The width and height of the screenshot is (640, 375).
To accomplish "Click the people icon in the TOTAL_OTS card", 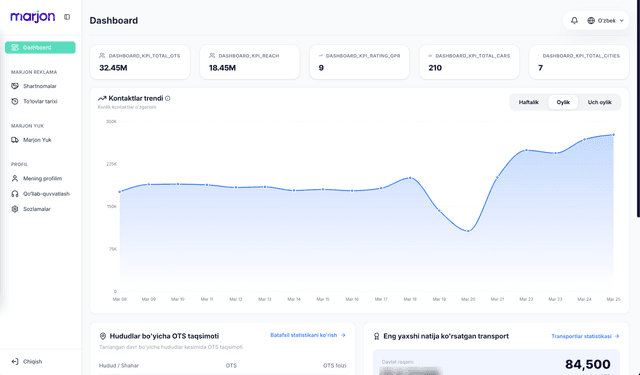I will 102,55.
